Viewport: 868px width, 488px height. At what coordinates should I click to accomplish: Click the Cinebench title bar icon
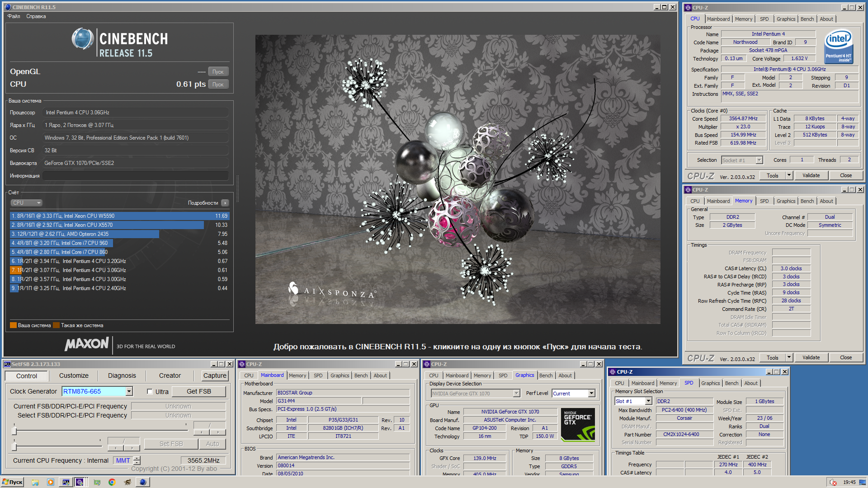(8, 7)
